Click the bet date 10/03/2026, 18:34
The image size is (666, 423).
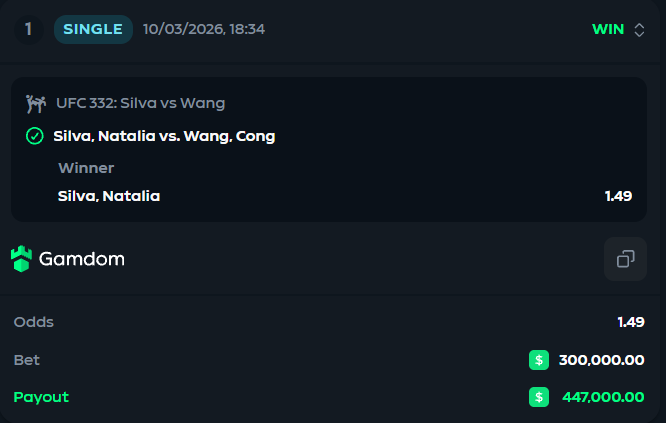point(204,29)
